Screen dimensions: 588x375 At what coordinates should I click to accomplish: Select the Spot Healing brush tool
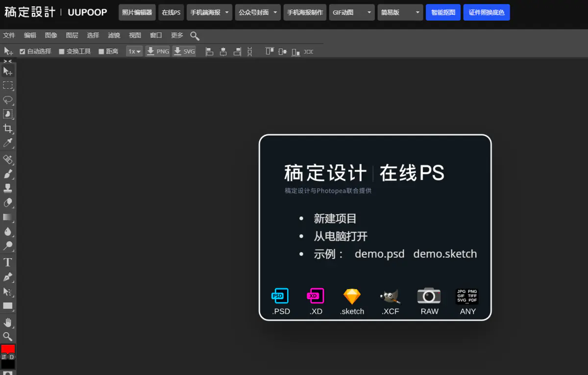(8, 159)
